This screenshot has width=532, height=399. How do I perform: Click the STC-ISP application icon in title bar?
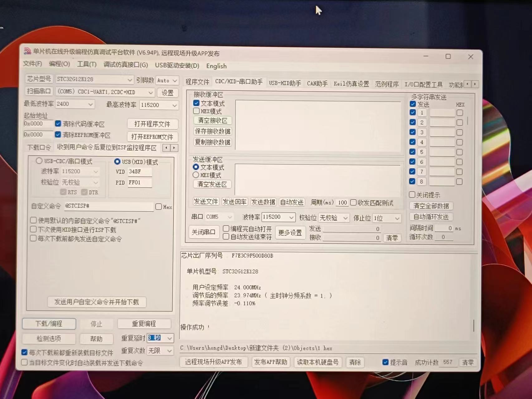[27, 51]
